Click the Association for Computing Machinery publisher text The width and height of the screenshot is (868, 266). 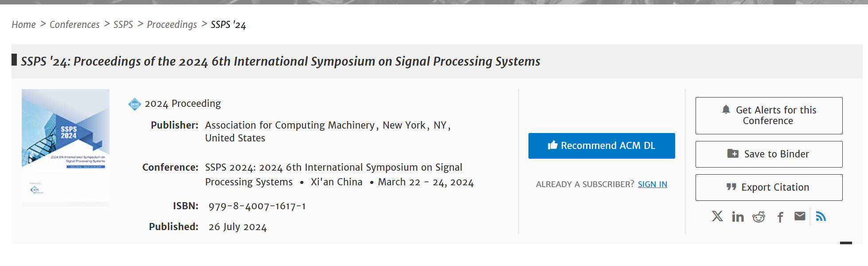point(290,125)
